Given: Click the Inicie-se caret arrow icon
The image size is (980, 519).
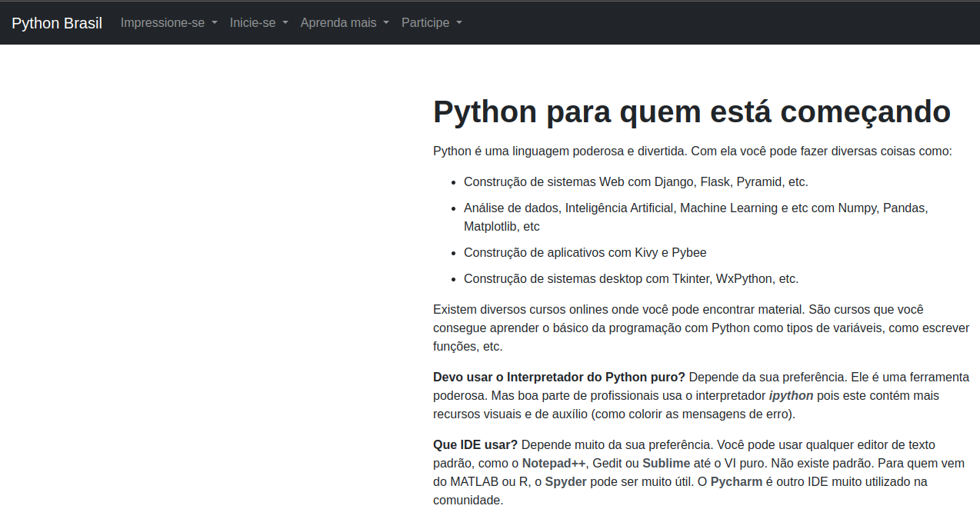Looking at the screenshot, I should point(285,23).
